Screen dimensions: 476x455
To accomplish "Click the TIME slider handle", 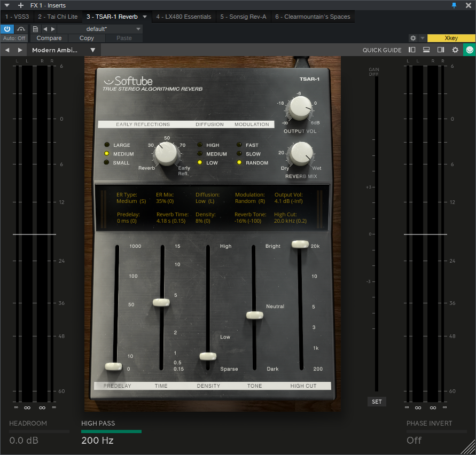I will (161, 302).
